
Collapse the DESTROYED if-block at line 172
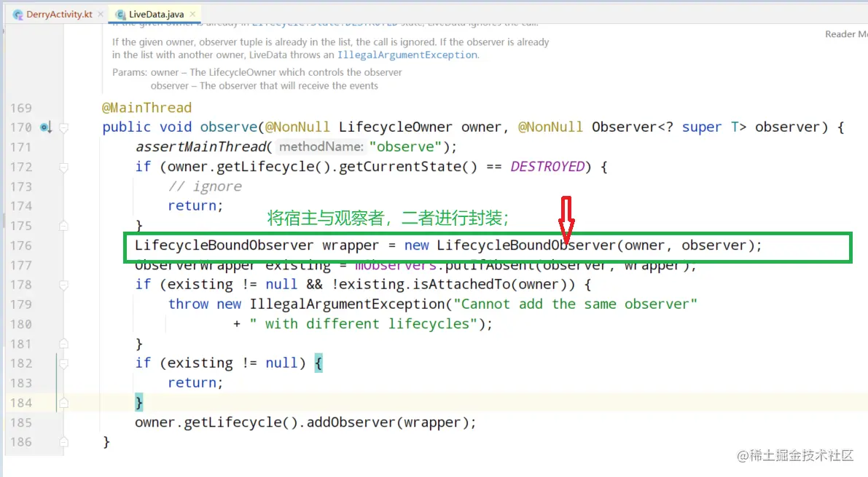pos(63,167)
